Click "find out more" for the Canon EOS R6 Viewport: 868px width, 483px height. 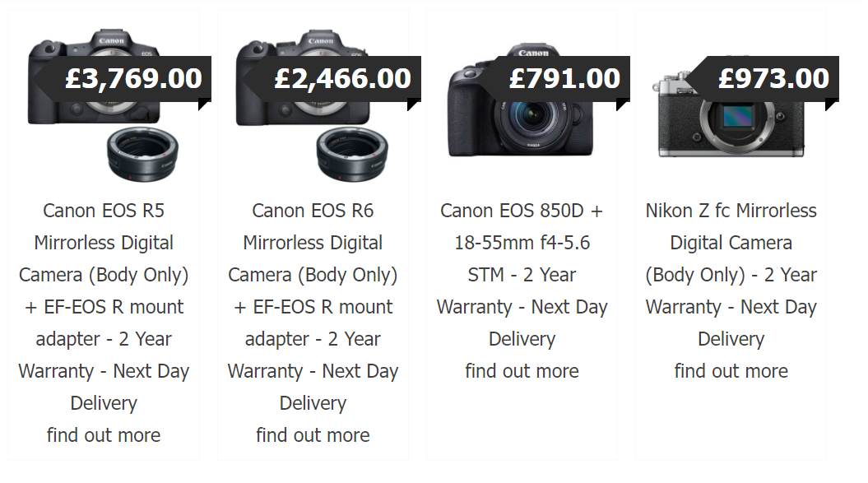coord(313,435)
